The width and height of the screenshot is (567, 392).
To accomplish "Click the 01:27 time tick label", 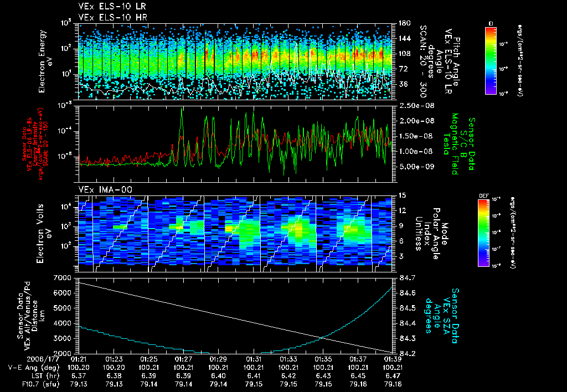I will pyautogui.click(x=184, y=360).
